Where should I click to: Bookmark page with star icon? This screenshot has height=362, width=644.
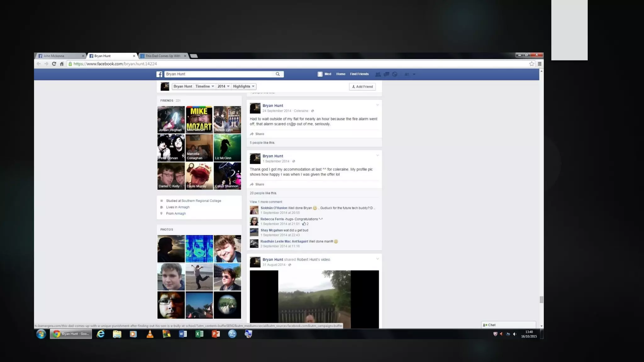[x=531, y=64]
